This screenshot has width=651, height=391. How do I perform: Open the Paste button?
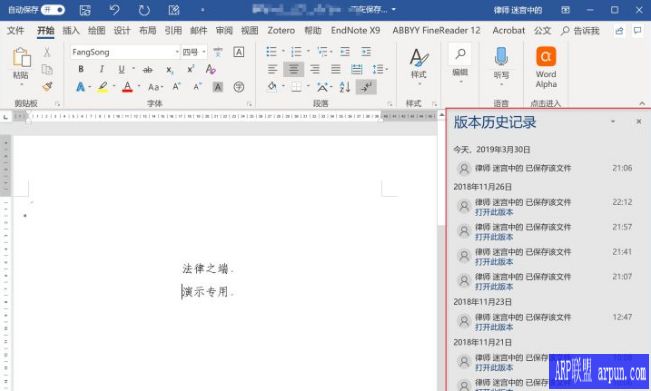tap(21, 64)
